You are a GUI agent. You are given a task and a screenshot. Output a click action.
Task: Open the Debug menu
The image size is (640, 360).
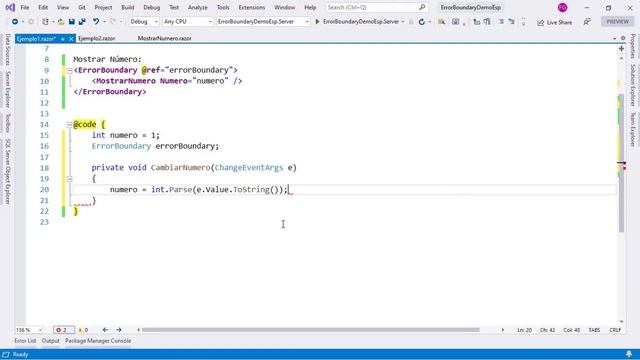(151, 7)
